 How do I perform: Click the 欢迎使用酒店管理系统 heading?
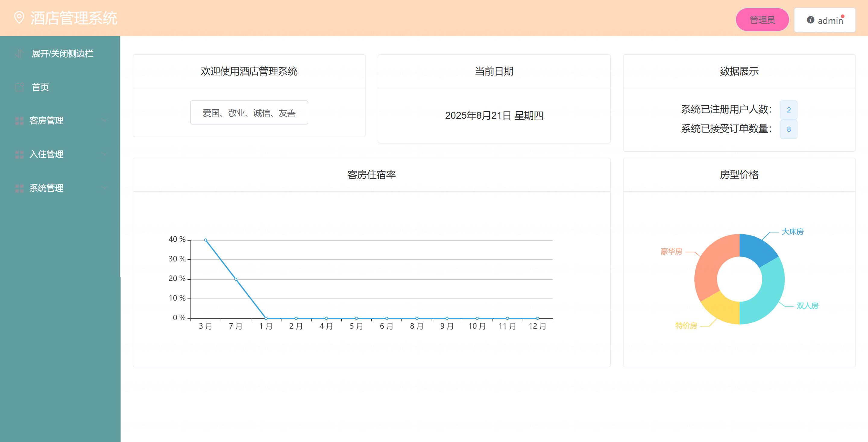pos(249,71)
